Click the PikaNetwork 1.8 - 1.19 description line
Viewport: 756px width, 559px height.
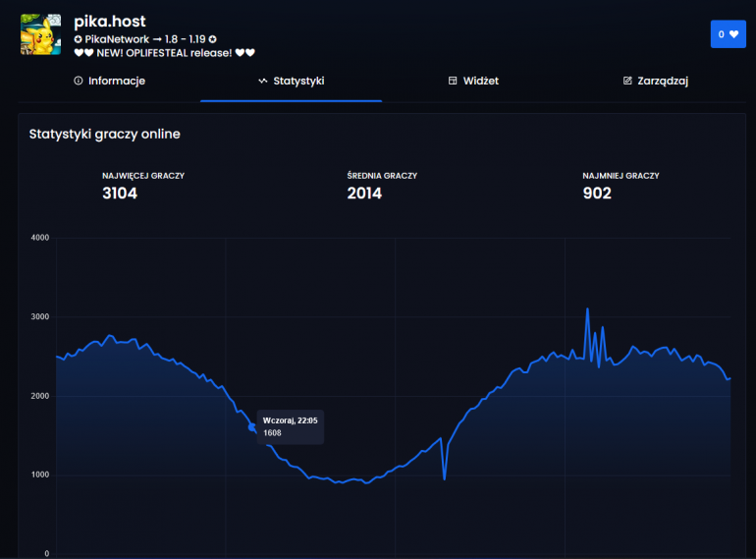pos(145,39)
